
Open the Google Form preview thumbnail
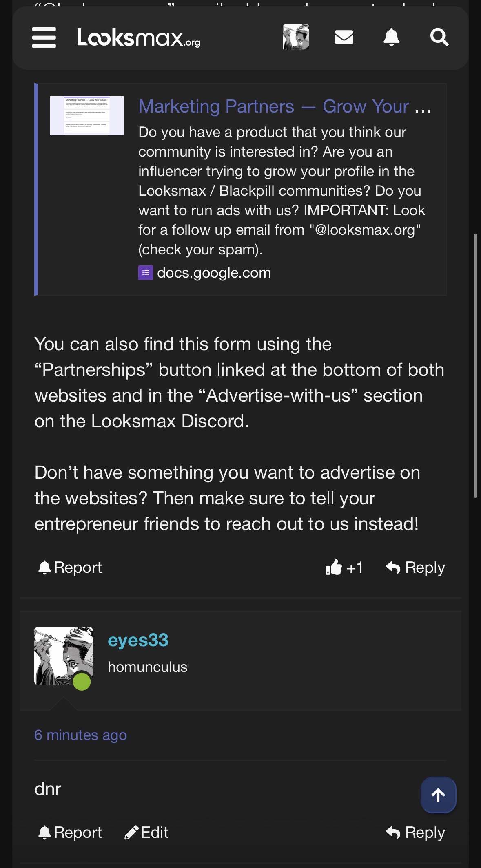[x=87, y=115]
